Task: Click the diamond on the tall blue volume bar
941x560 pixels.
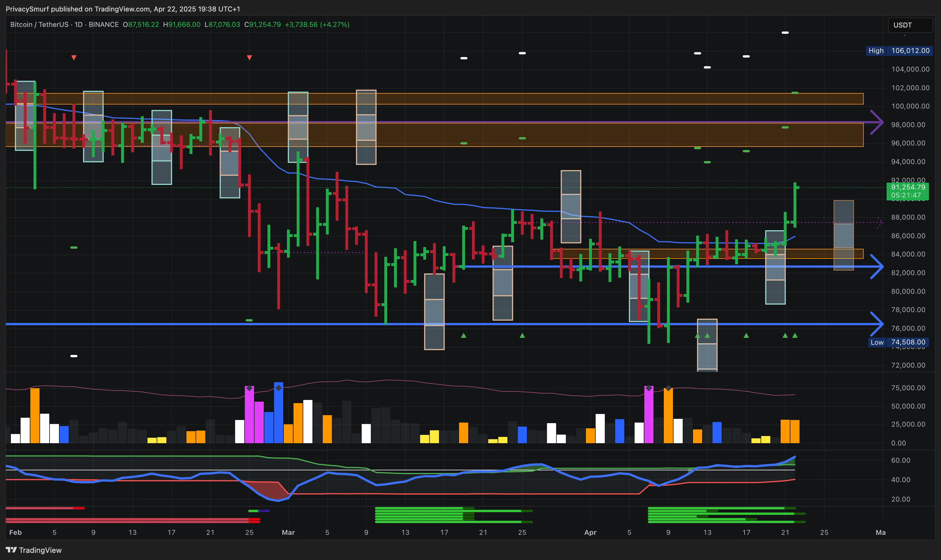Action: pyautogui.click(x=279, y=388)
